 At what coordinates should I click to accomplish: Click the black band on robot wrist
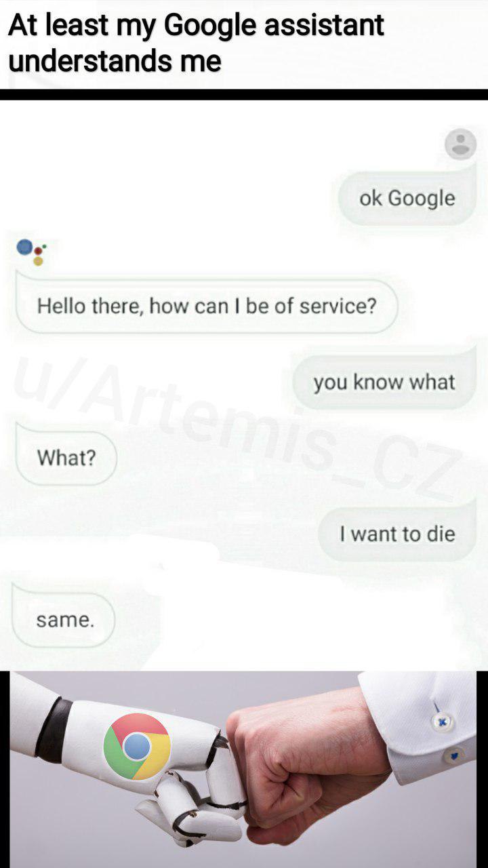pyautogui.click(x=54, y=729)
